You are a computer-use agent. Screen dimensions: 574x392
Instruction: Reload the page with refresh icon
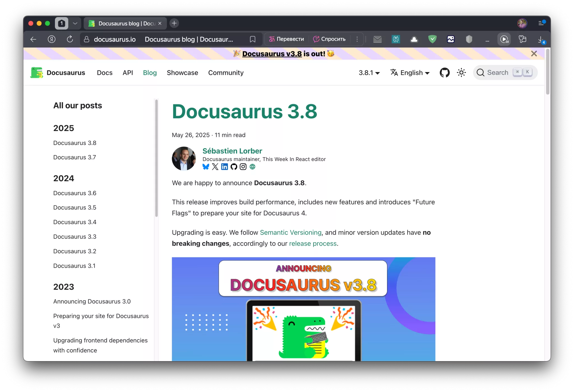(70, 39)
